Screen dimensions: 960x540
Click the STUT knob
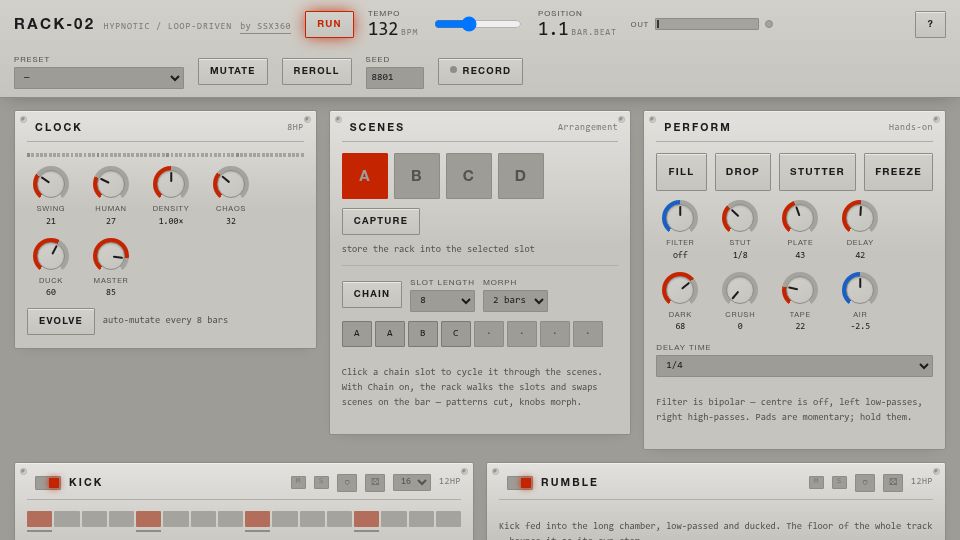click(740, 217)
